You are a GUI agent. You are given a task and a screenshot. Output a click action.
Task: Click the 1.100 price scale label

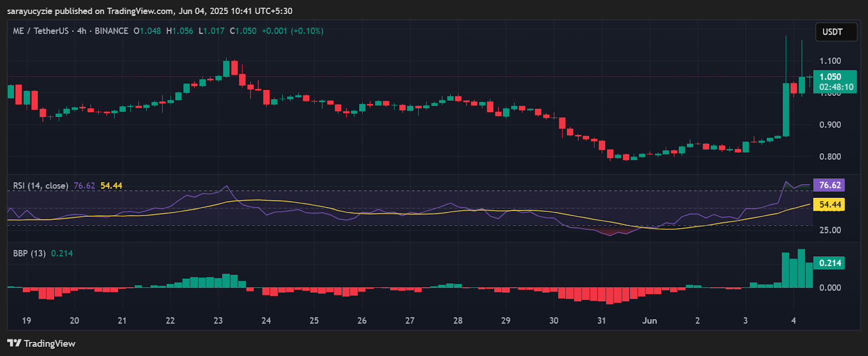(830, 61)
